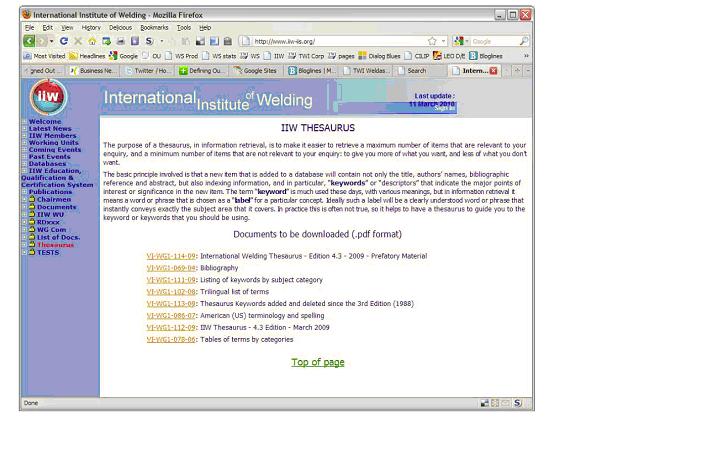
Task: Expand the WG Com tree node
Action: [25, 230]
